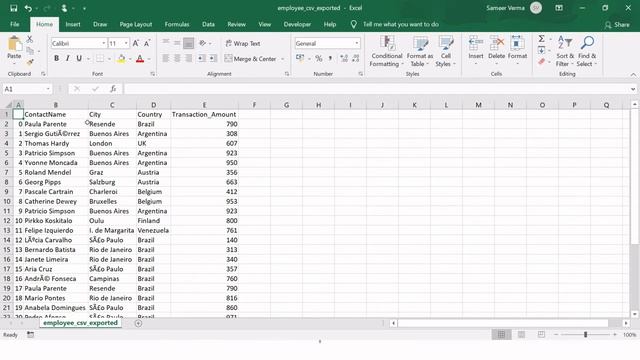Click the Increase Decimal icon
640x360 pixels.
[344, 58]
